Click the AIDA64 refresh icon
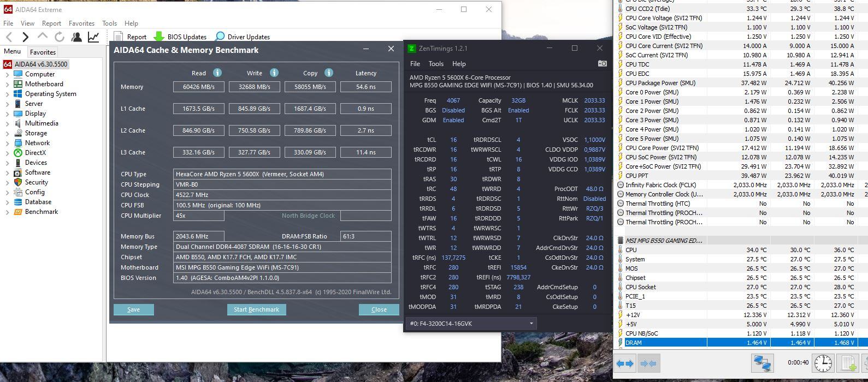The image size is (868, 382). point(59,37)
